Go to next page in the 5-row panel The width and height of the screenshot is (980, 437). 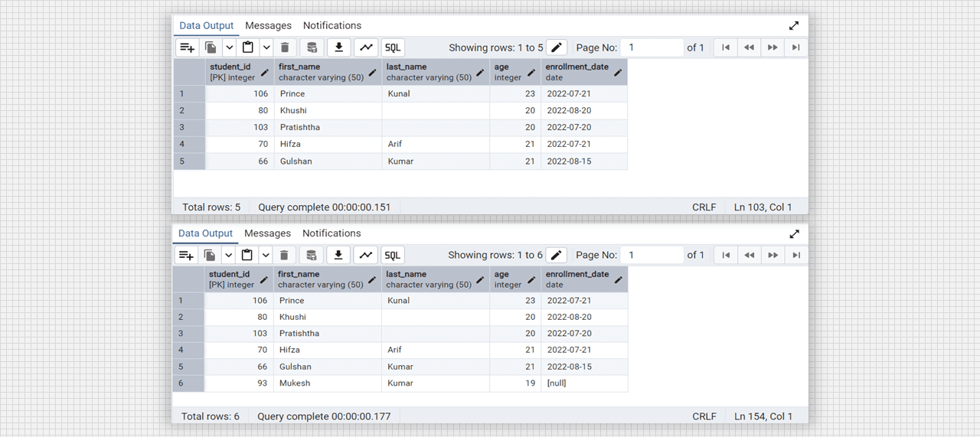pyautogui.click(x=773, y=47)
